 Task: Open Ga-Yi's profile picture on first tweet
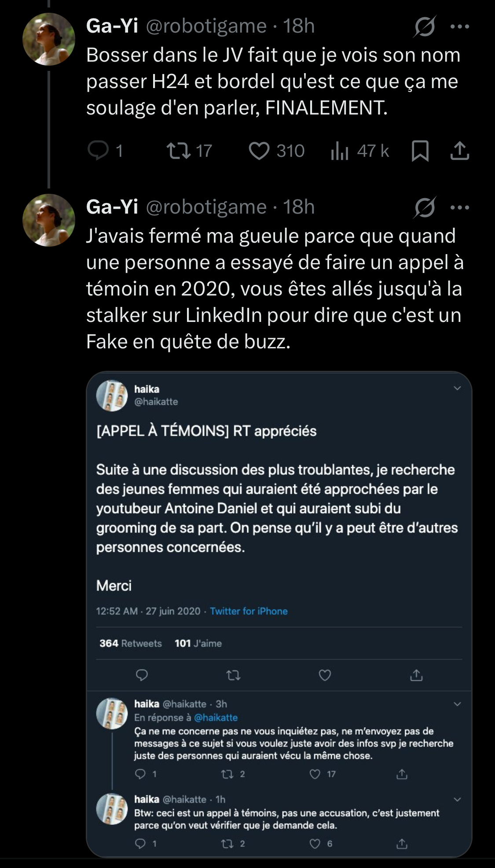click(49, 39)
